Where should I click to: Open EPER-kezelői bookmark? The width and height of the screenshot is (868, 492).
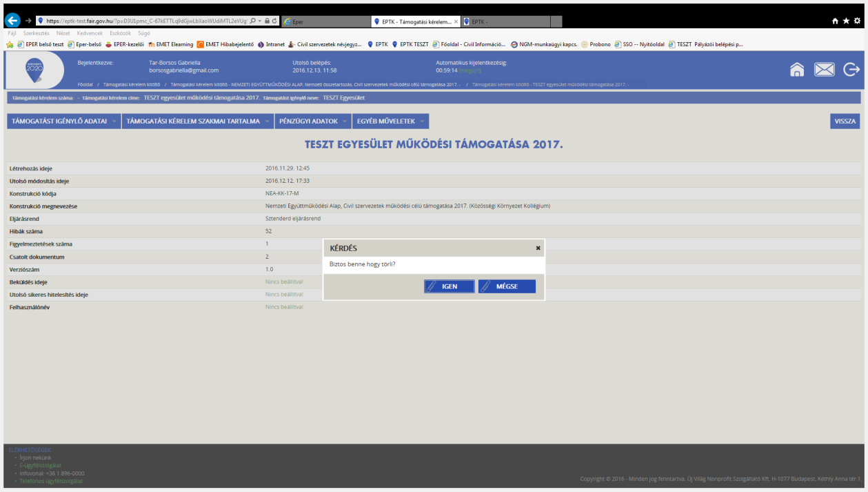click(124, 44)
